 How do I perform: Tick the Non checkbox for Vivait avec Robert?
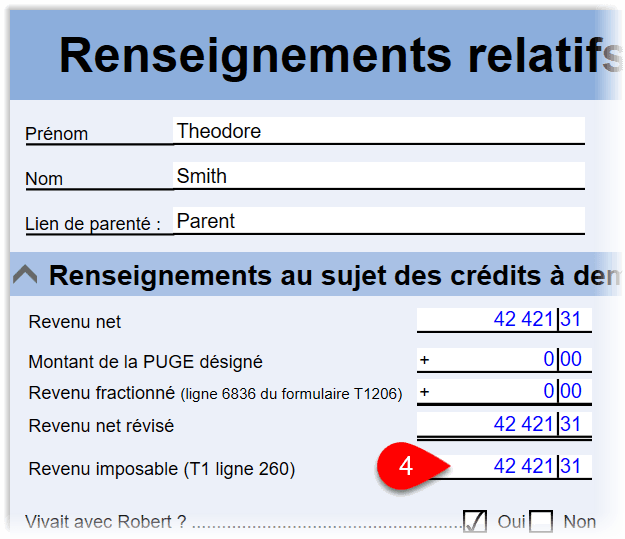coord(541,521)
